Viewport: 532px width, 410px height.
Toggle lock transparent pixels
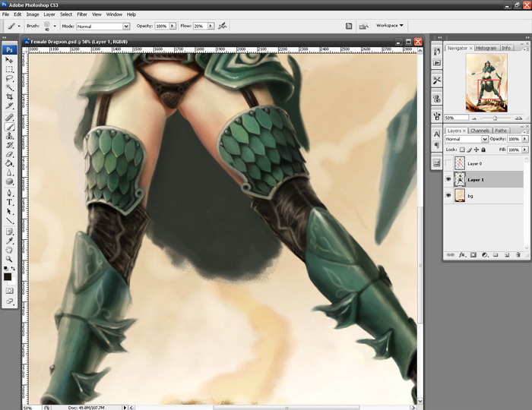[462, 150]
